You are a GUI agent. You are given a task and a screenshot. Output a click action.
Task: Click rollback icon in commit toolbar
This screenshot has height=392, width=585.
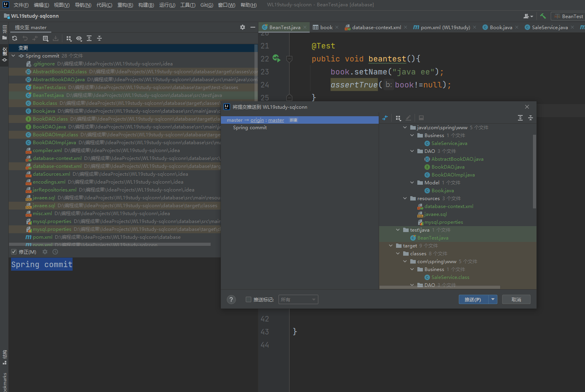coord(25,38)
